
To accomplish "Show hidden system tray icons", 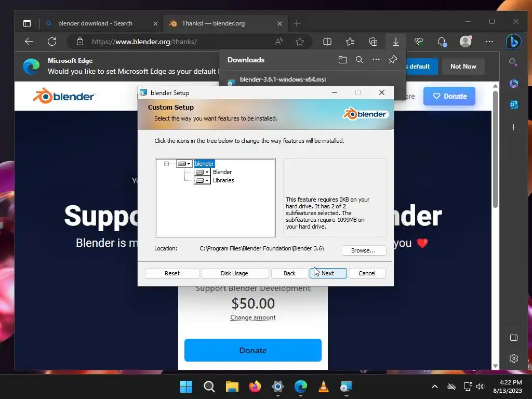I will click(435, 387).
